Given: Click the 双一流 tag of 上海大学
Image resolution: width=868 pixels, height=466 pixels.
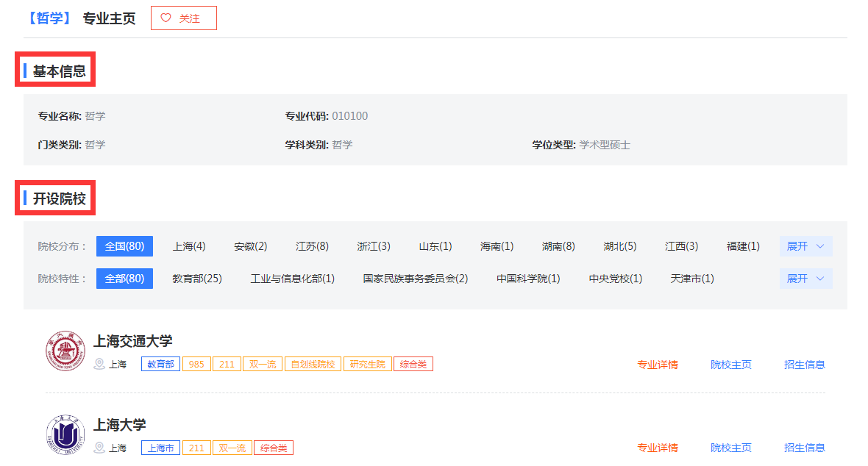Looking at the screenshot, I should coord(232,448).
